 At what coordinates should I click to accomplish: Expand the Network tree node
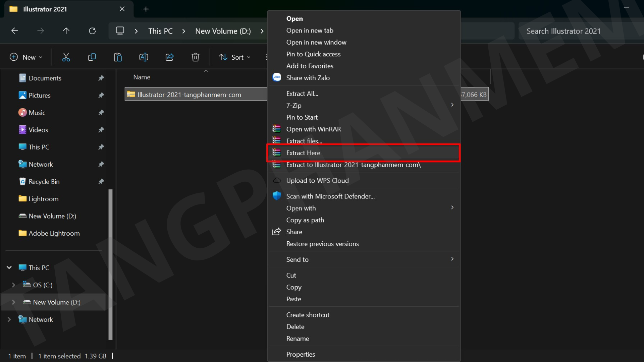click(9, 319)
